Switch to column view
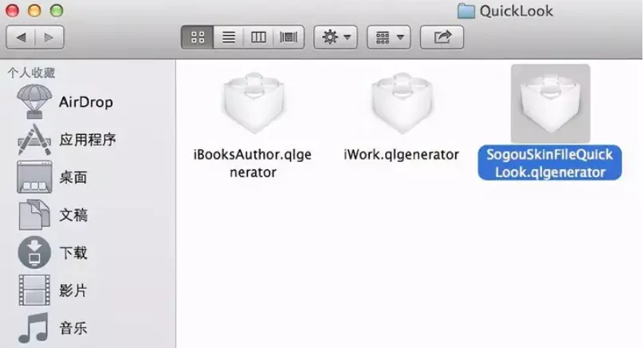The width and height of the screenshot is (644, 348). tap(258, 38)
